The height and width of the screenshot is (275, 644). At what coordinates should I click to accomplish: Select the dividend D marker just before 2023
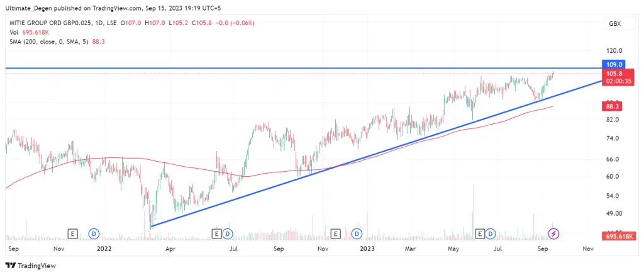pos(357,234)
